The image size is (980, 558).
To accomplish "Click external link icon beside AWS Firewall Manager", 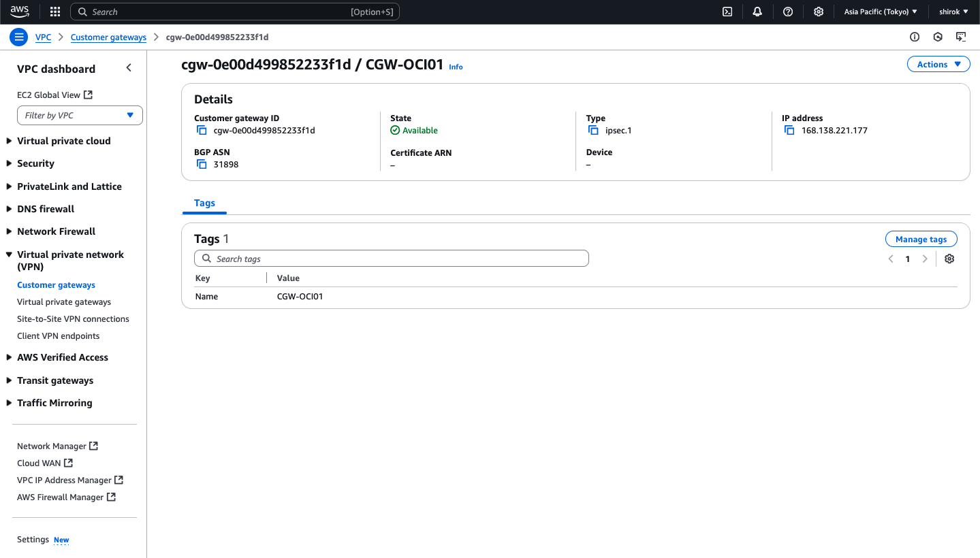I will [111, 497].
